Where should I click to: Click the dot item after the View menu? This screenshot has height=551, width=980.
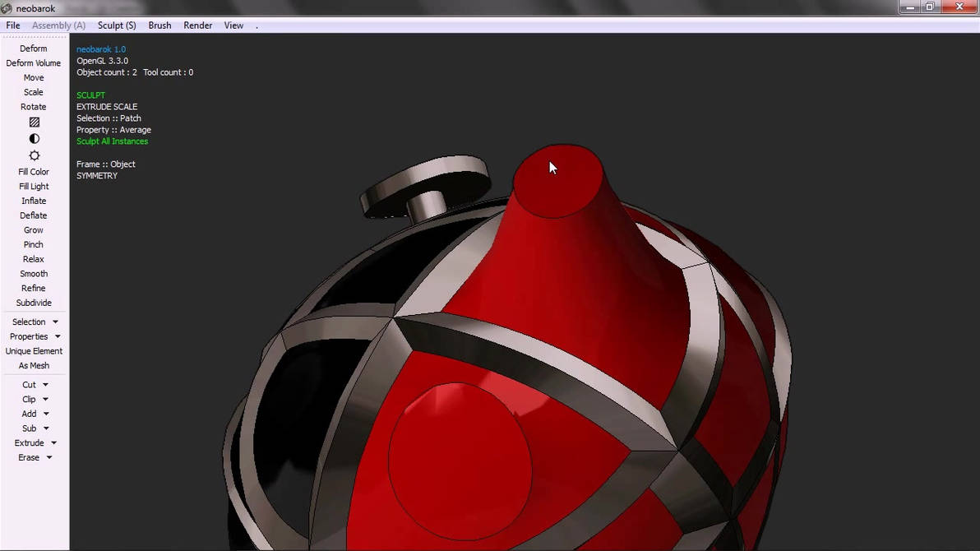[x=257, y=26]
